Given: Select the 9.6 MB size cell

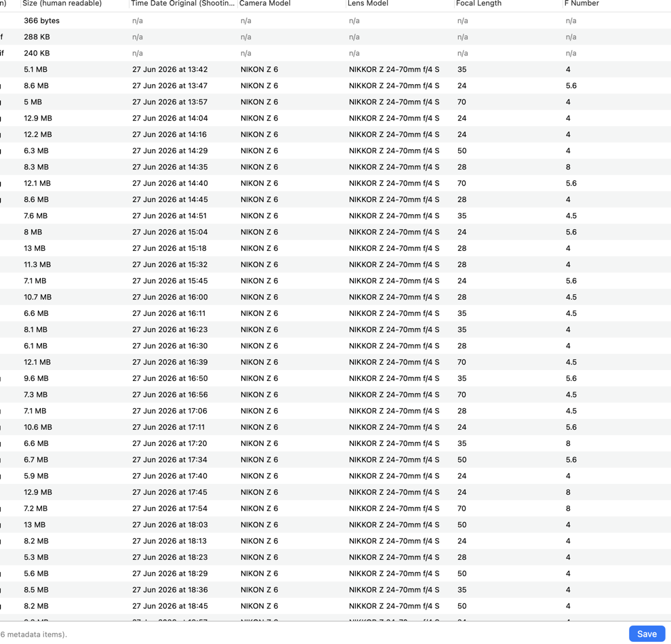Looking at the screenshot, I should coord(36,378).
